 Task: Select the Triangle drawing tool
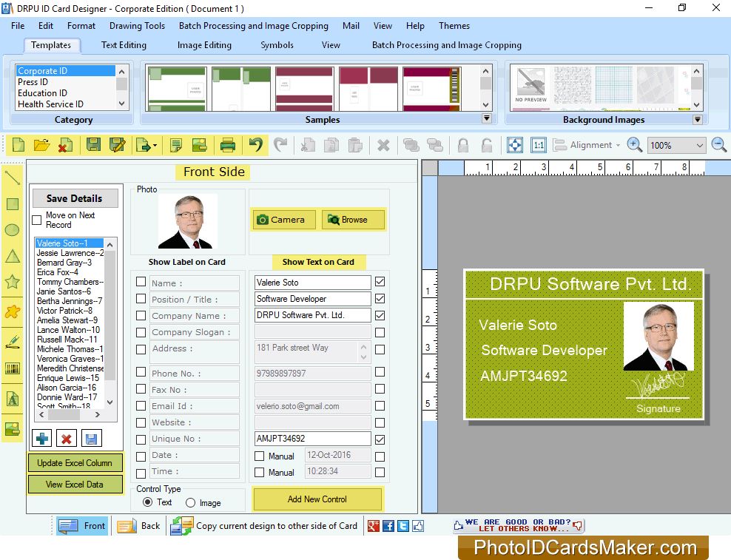[x=12, y=256]
